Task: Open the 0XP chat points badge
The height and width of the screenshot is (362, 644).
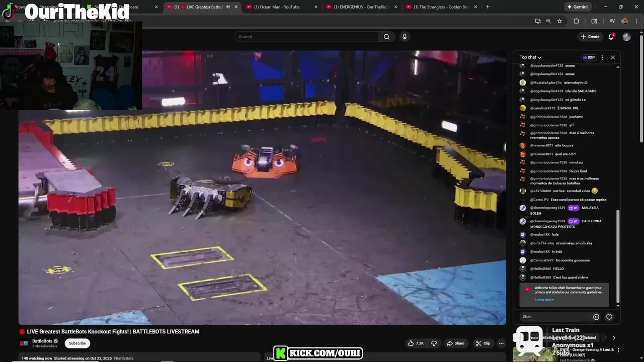Action: click(x=589, y=57)
